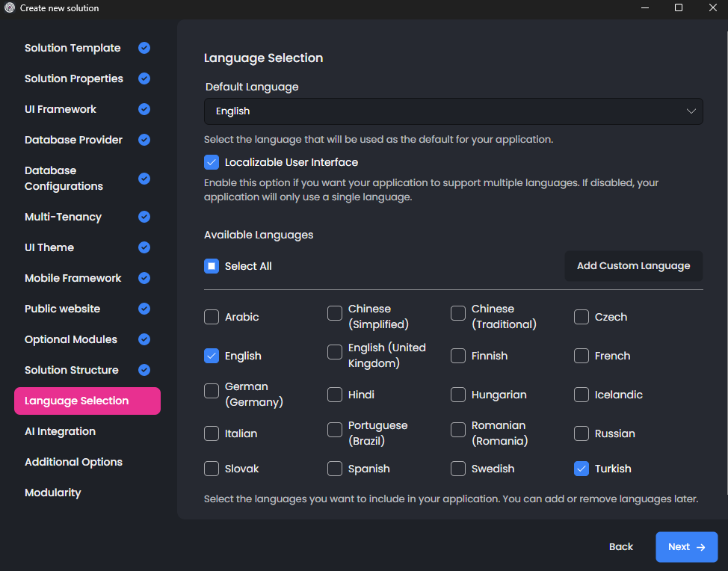The height and width of the screenshot is (571, 728).
Task: Click the checkmark icon beside UI Theme
Action: (x=144, y=247)
